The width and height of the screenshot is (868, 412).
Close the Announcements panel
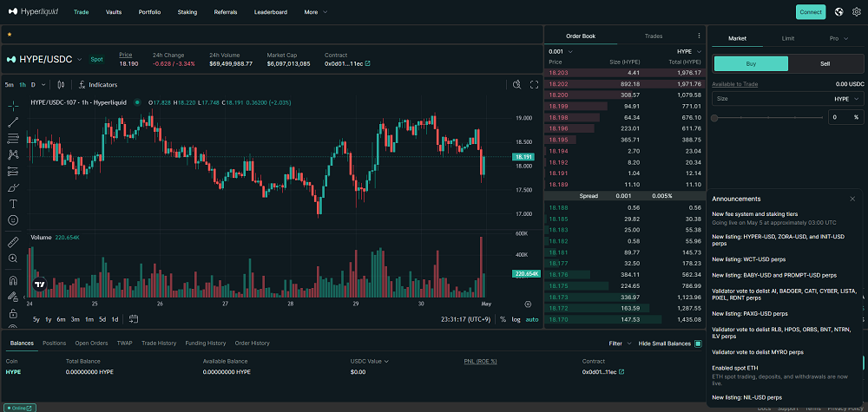tap(852, 199)
